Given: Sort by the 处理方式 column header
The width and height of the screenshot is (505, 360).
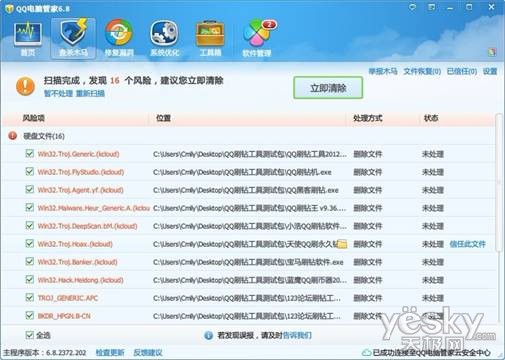Looking at the screenshot, I should [x=368, y=118].
